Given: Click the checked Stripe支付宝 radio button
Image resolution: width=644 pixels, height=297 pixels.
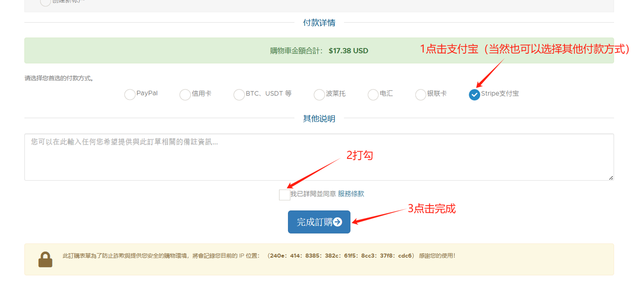Looking at the screenshot, I should click(474, 95).
